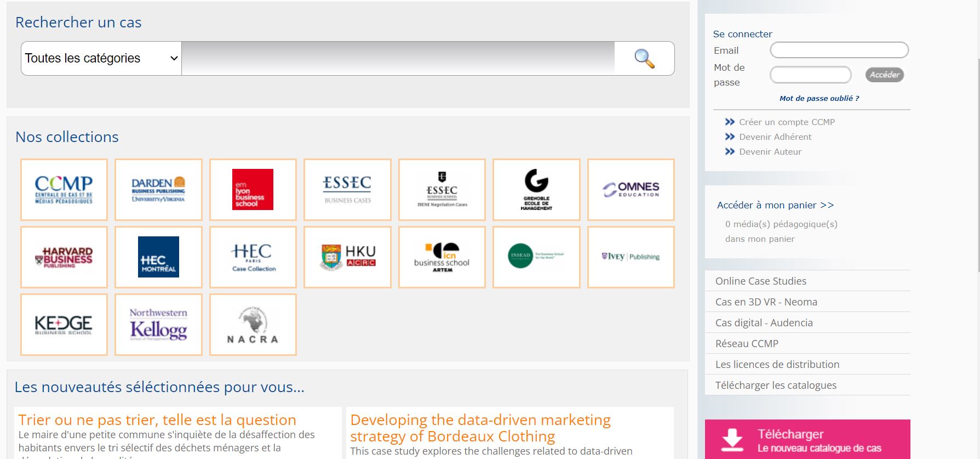Click the magnifying glass search icon
This screenshot has height=459, width=980.
(x=644, y=58)
